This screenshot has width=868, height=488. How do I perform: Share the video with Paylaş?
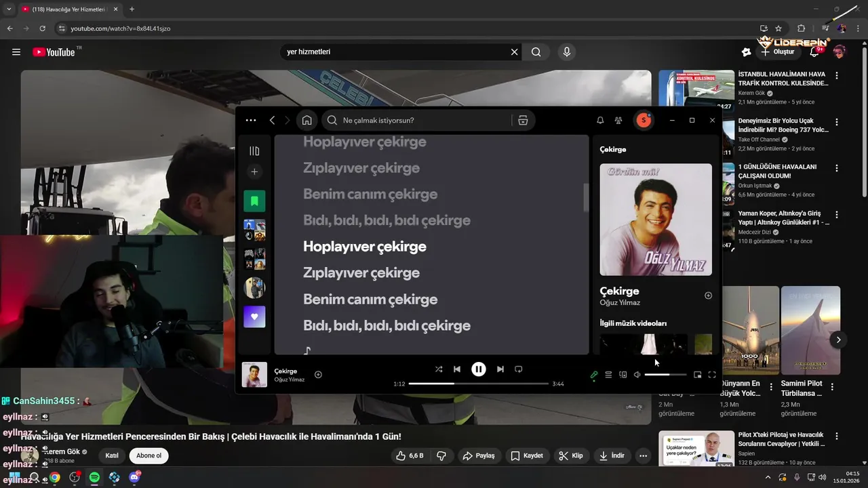coord(479,455)
